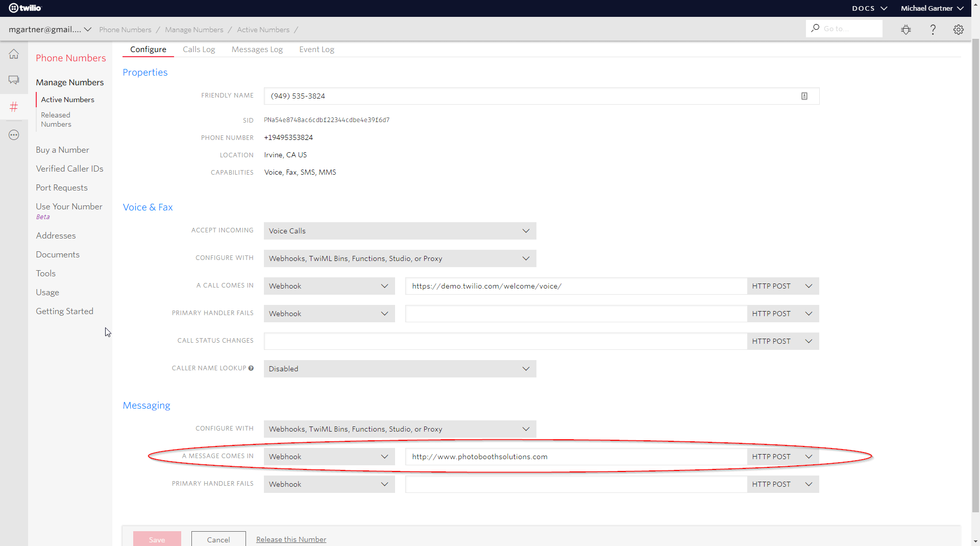Select the Phone Numbers hash sidebar icon
The width and height of the screenshot is (980, 546).
click(x=14, y=107)
